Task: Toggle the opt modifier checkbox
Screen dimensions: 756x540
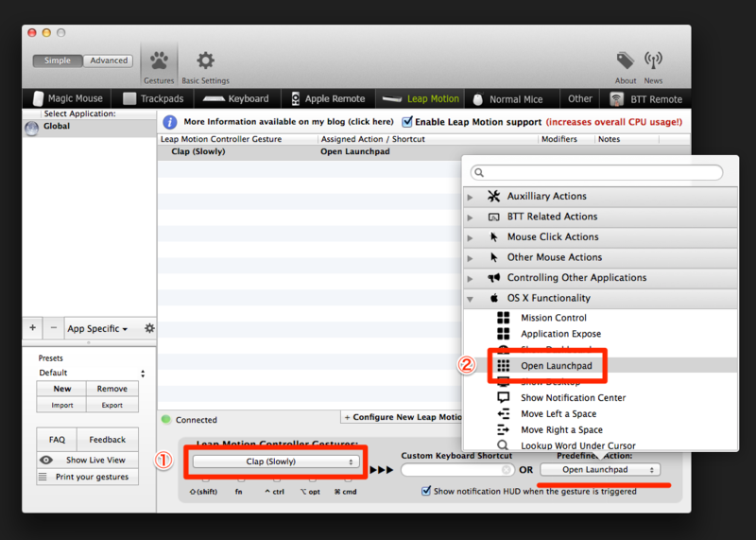Action: pos(313,480)
